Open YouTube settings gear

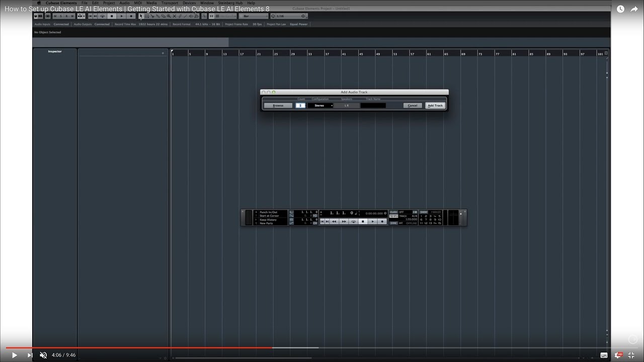(x=618, y=355)
